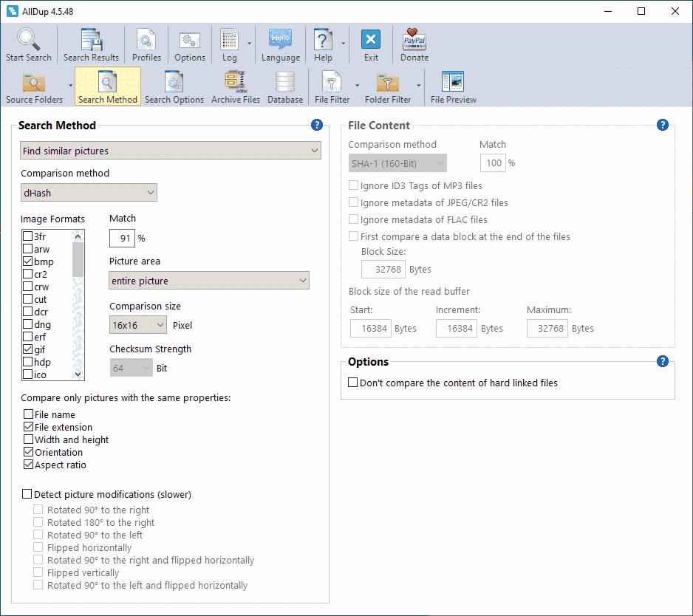Check the 'Detect picture modifications (slower)' option
Image resolution: width=693 pixels, height=616 pixels.
pos(27,493)
